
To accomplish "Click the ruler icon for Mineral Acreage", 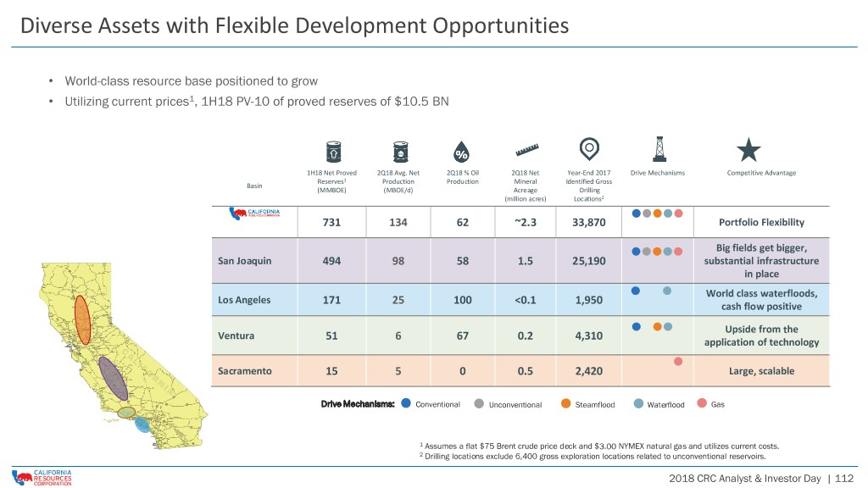I will (x=527, y=150).
